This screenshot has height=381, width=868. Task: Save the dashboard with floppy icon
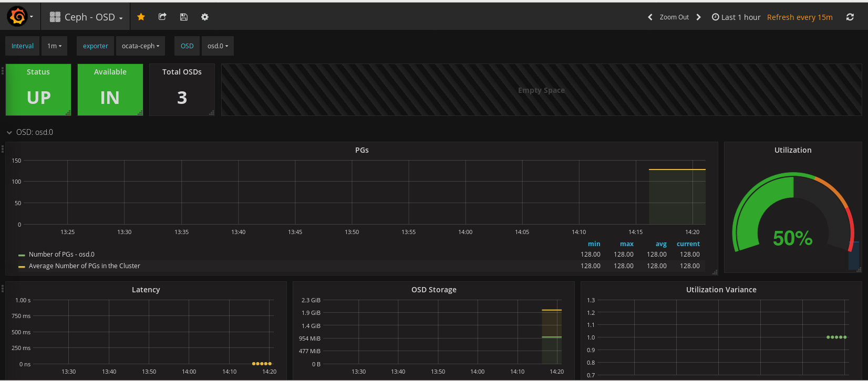point(183,17)
